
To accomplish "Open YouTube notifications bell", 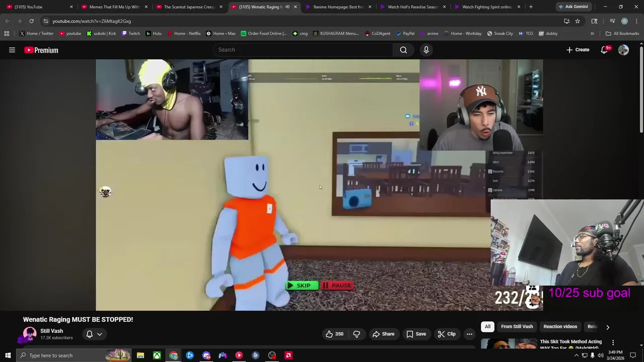I will pos(604,50).
